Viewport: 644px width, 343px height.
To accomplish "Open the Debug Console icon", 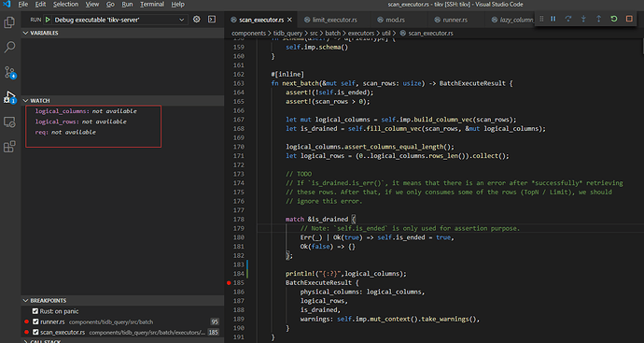I will click(212, 20).
